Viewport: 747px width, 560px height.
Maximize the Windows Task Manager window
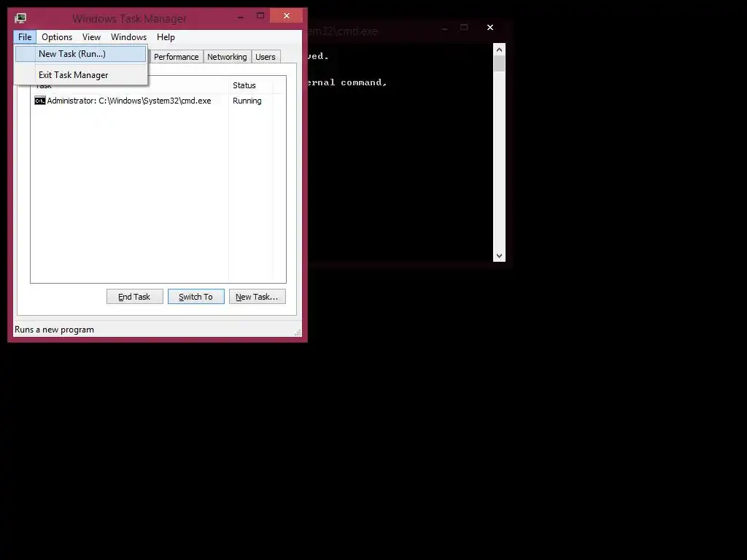point(260,16)
